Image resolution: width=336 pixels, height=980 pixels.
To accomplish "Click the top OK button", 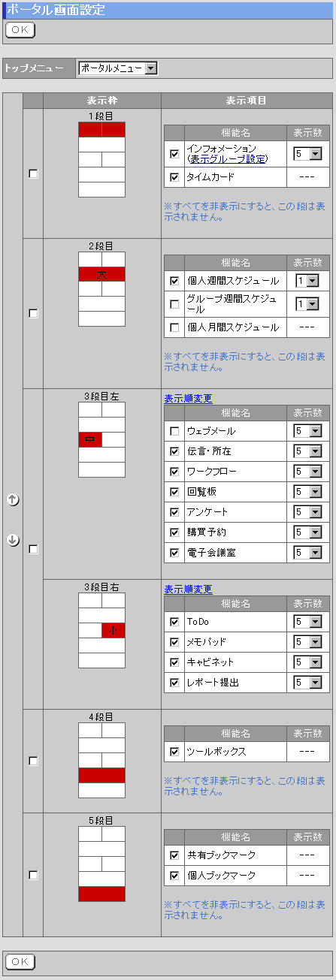I will click(x=20, y=29).
